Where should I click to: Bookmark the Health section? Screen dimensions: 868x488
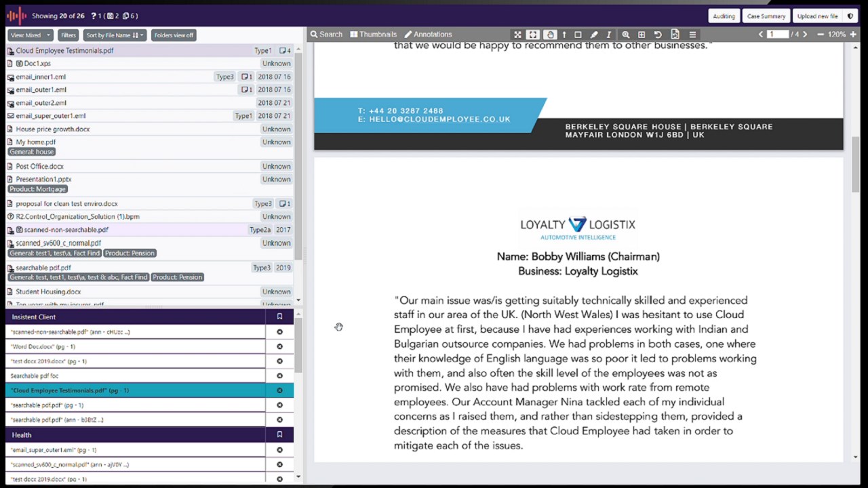pyautogui.click(x=279, y=434)
